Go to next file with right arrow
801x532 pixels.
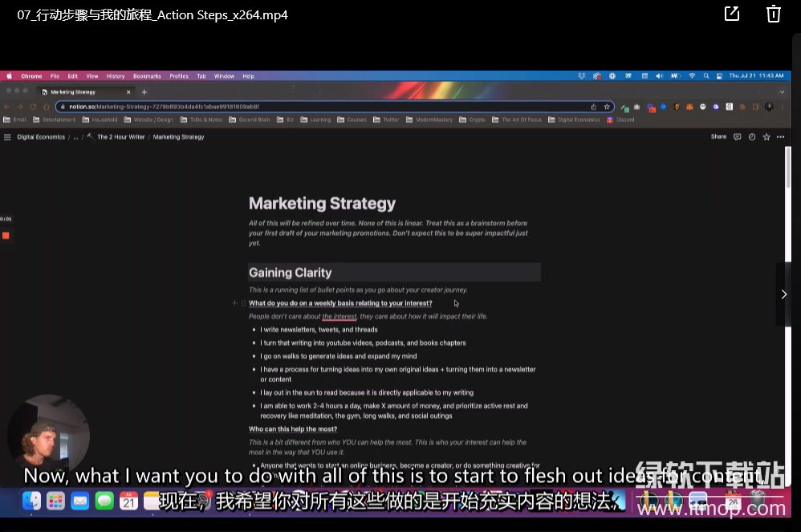(x=783, y=294)
